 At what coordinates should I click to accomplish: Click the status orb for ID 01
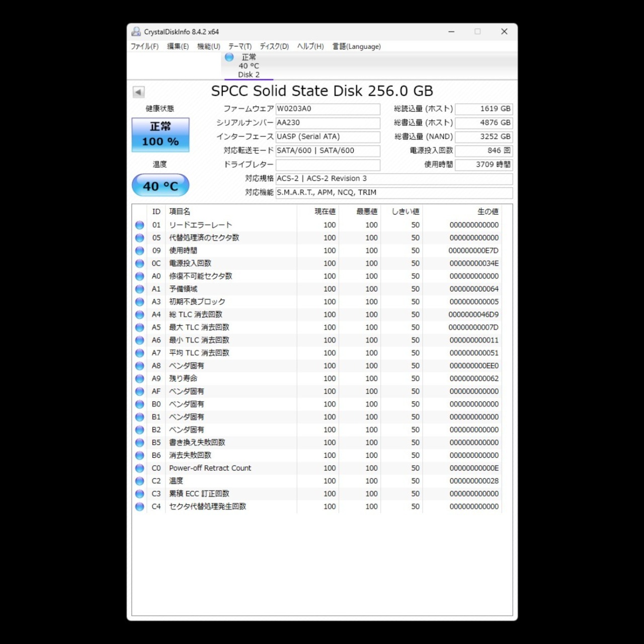click(x=140, y=225)
